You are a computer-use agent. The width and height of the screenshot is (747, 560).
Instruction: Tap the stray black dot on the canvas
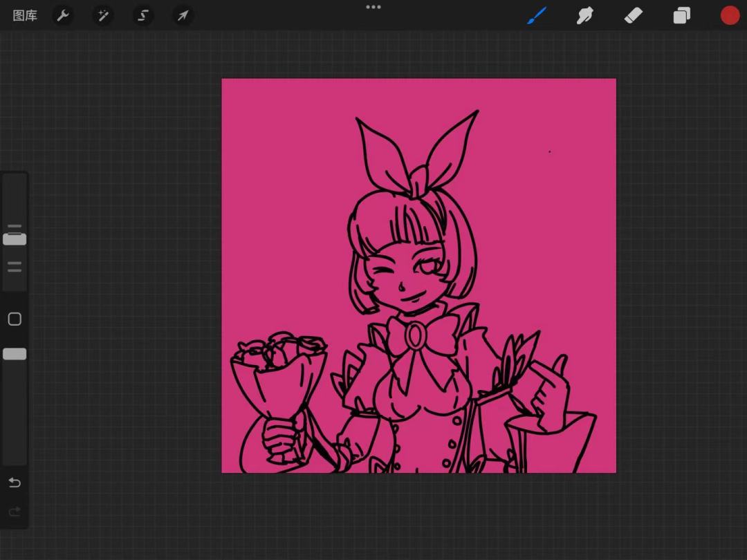pyautogui.click(x=550, y=151)
